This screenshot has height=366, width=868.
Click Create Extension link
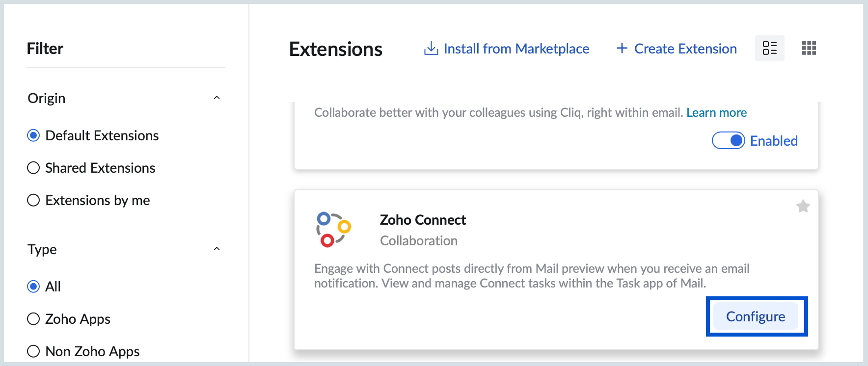coord(685,49)
